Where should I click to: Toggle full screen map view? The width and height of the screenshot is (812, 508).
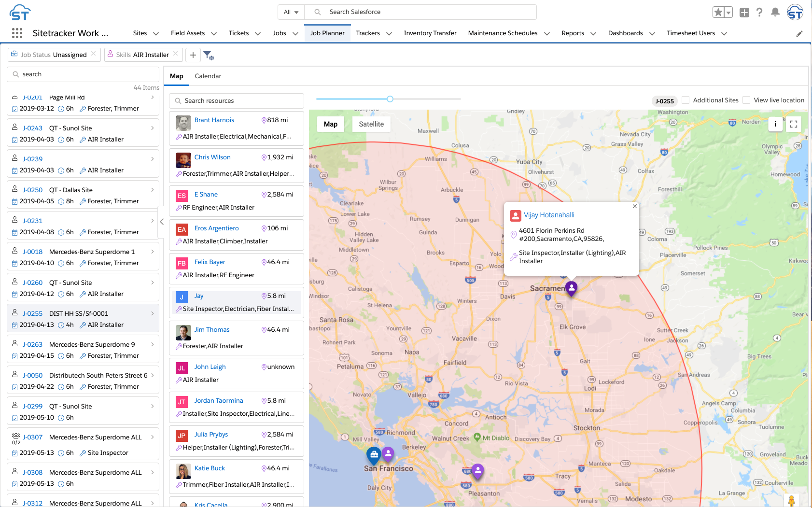point(794,124)
